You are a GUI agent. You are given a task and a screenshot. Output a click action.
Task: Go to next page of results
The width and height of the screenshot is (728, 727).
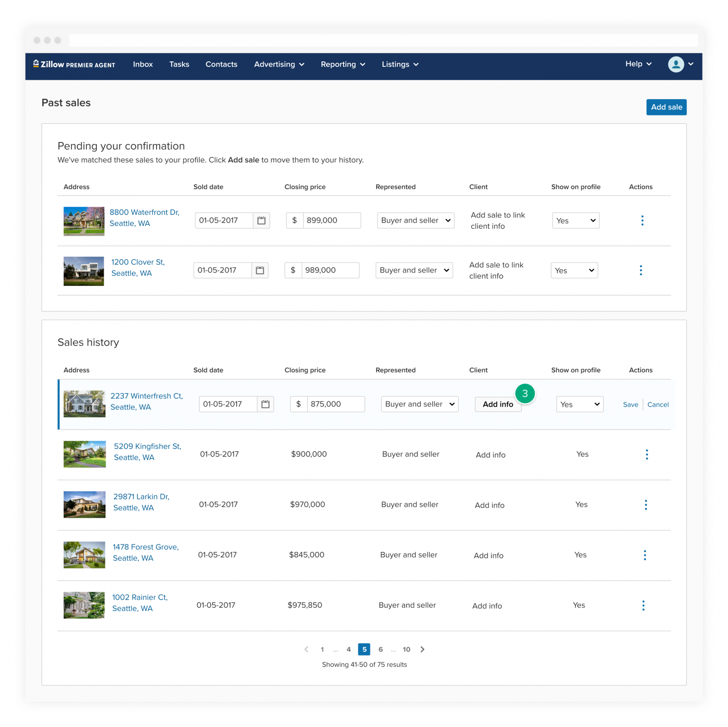point(422,649)
